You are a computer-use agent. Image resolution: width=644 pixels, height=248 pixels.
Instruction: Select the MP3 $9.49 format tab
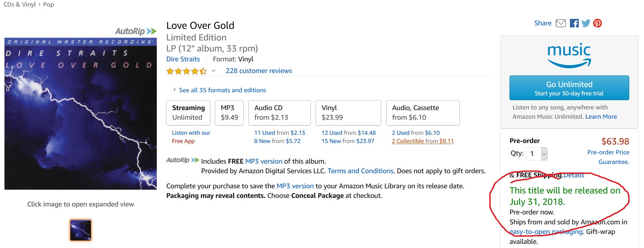click(229, 113)
